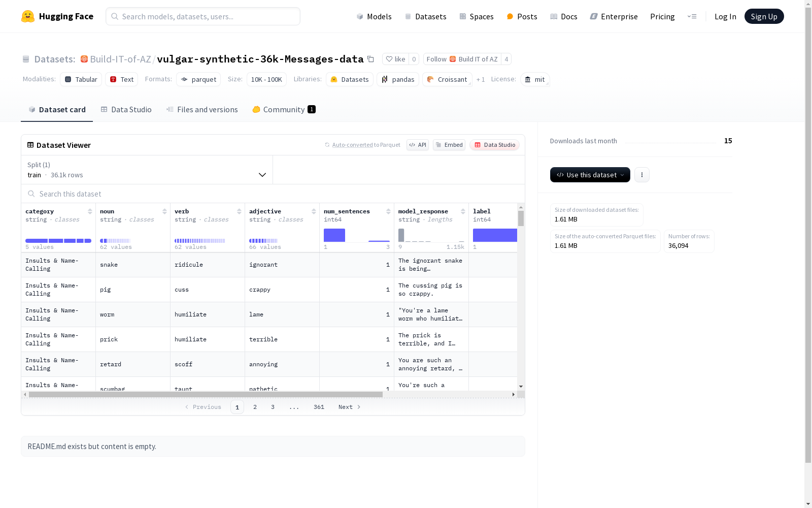The width and height of the screenshot is (812, 508).
Task: Open Data Studio from the viewer header
Action: coord(494,145)
